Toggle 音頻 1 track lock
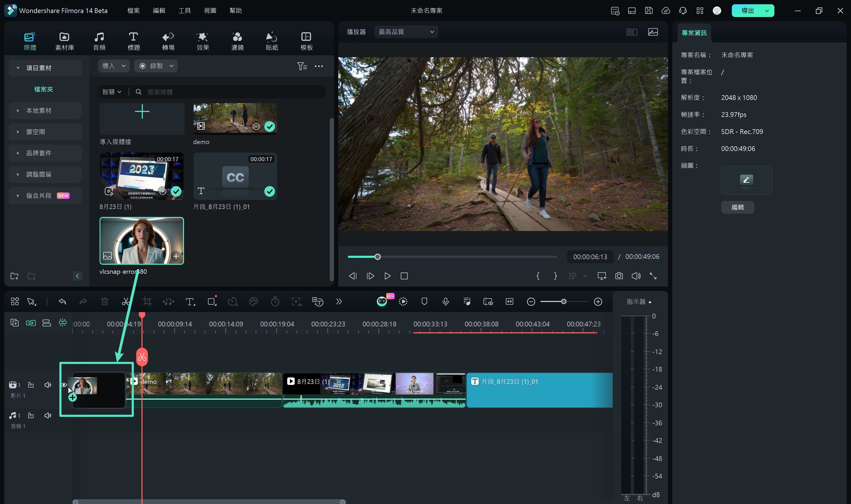851x504 pixels. pos(31,415)
